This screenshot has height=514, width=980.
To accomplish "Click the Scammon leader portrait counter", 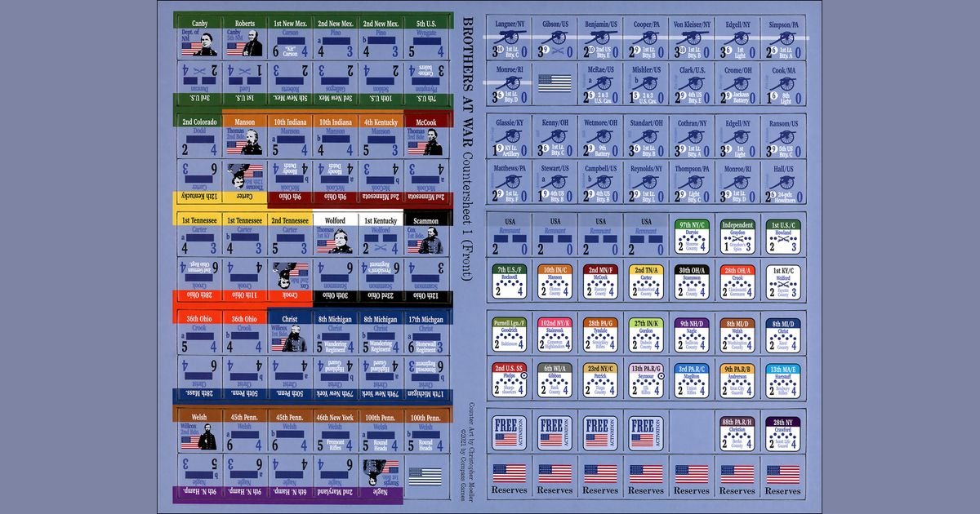I will pyautogui.click(x=425, y=235).
